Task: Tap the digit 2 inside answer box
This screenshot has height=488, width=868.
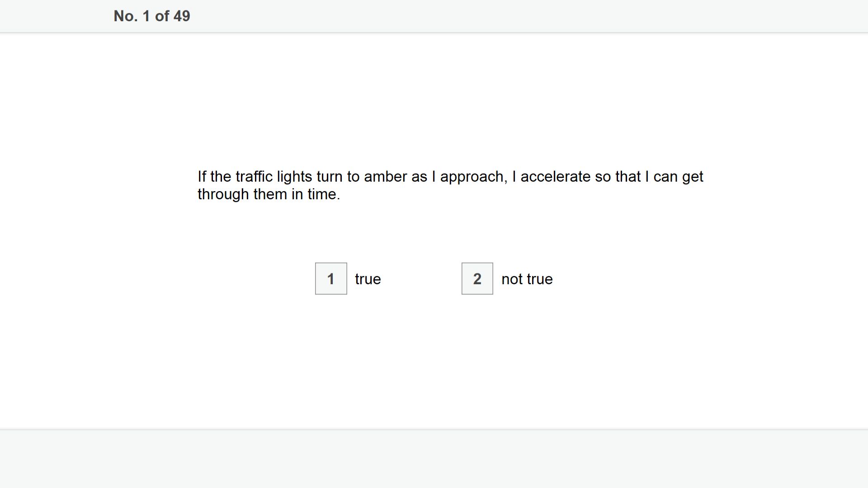Action: click(x=477, y=279)
